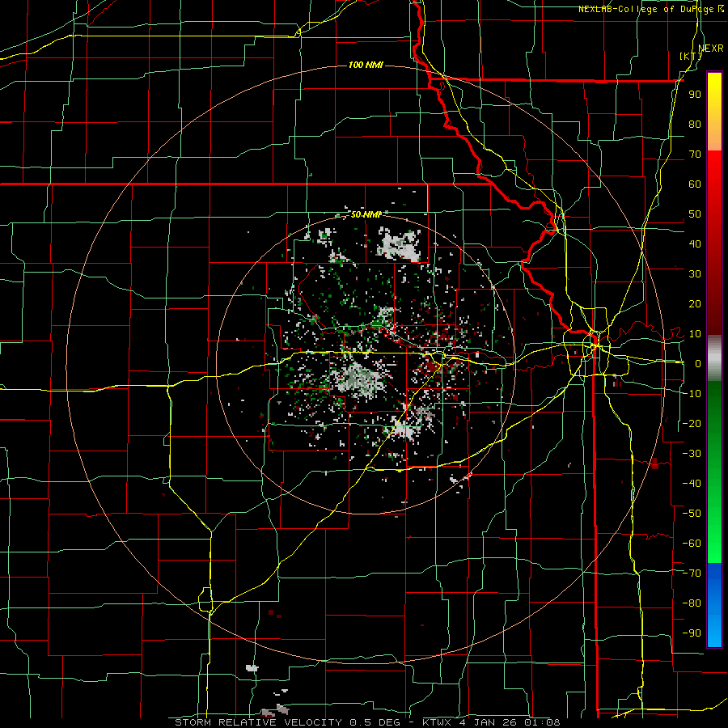Screen dimensions: 728x728
Task: Click the 0 value on velocity scale
Action: (x=698, y=363)
